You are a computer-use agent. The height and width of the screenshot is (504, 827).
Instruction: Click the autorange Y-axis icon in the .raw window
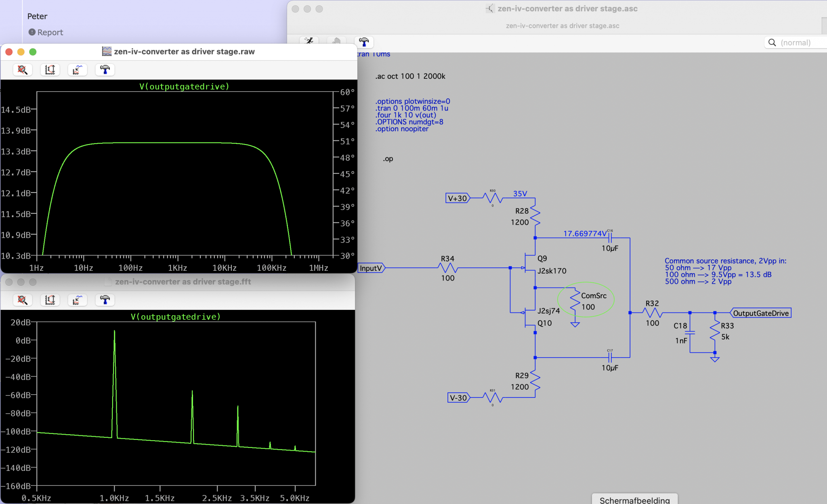(x=50, y=70)
